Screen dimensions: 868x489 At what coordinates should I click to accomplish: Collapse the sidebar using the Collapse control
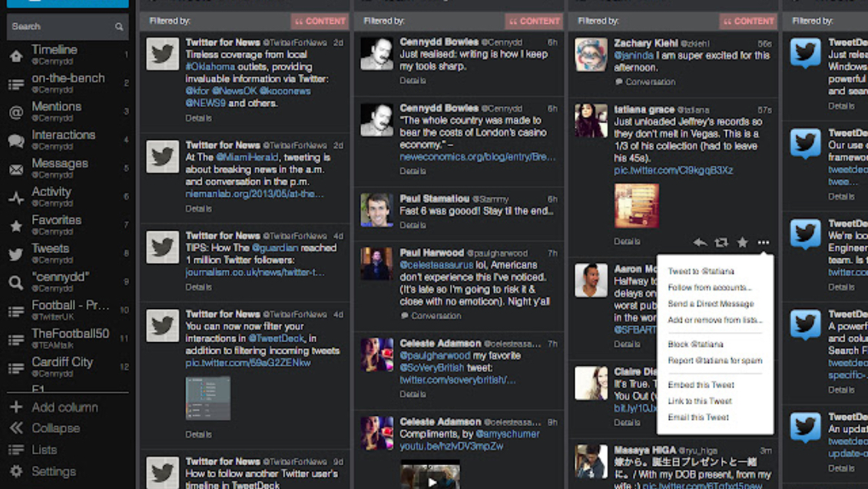tap(15, 428)
